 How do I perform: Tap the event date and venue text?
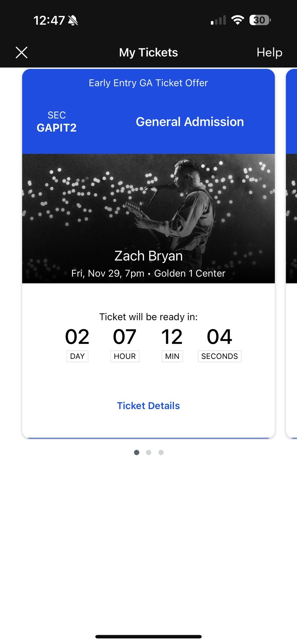pos(148,273)
